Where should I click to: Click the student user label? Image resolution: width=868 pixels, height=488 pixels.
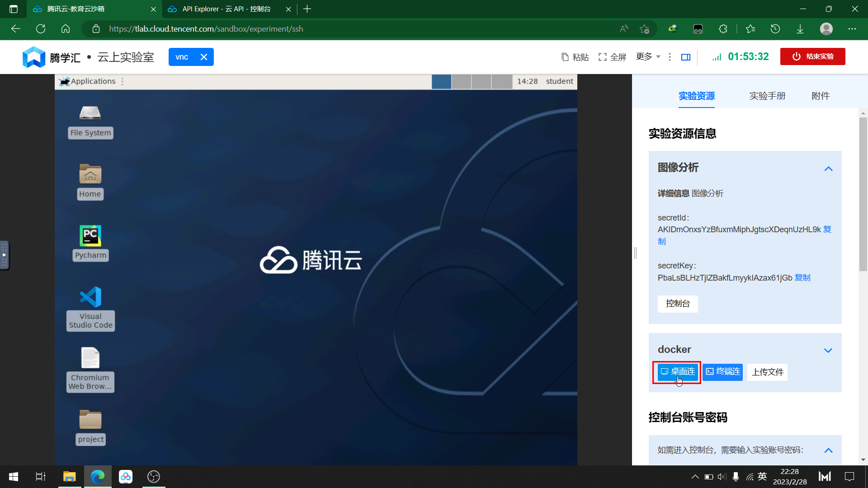(559, 81)
